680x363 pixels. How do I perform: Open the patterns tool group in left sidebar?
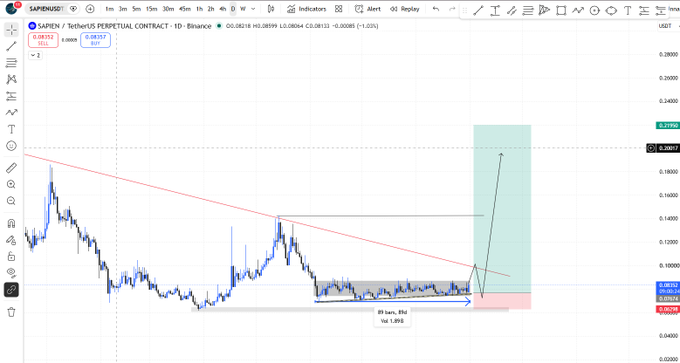11,79
